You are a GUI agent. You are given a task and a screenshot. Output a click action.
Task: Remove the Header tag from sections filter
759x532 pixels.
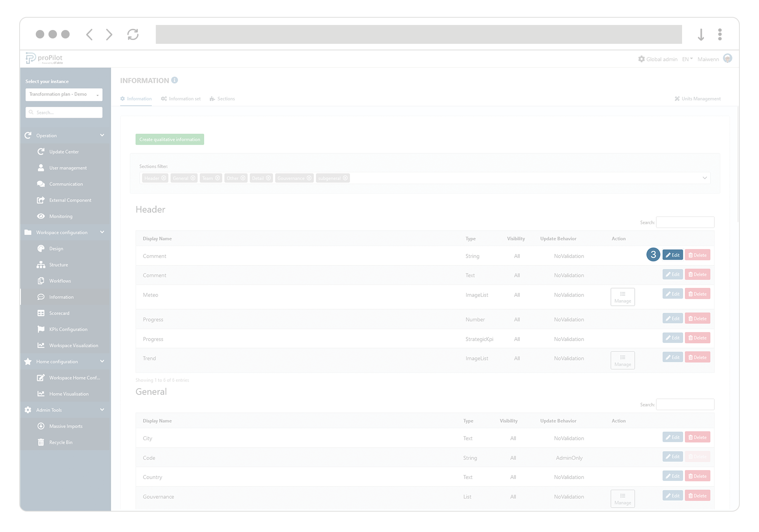[x=164, y=178]
